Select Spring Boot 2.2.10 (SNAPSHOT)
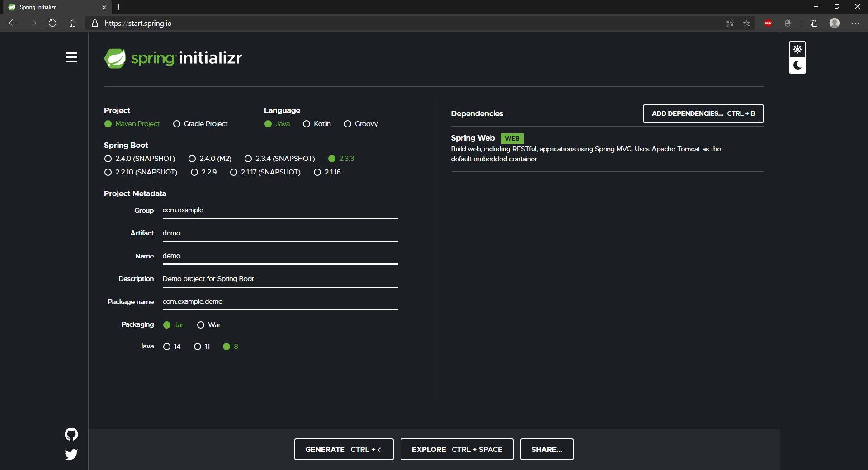Image resolution: width=868 pixels, height=470 pixels. tap(141, 172)
